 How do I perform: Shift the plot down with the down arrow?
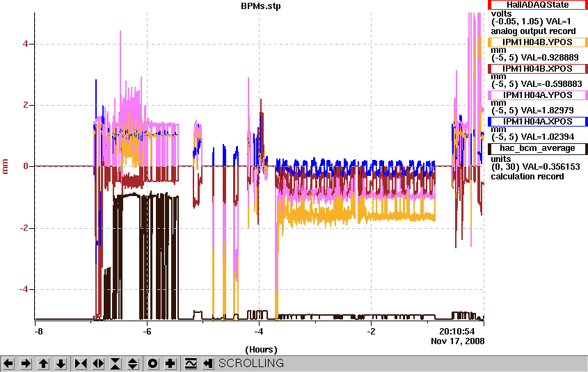click(x=61, y=364)
